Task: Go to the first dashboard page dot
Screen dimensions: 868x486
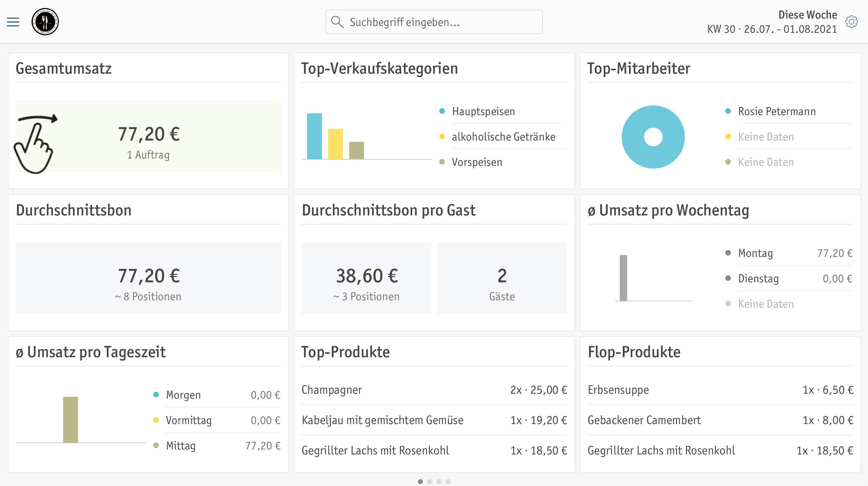Action: click(x=420, y=481)
